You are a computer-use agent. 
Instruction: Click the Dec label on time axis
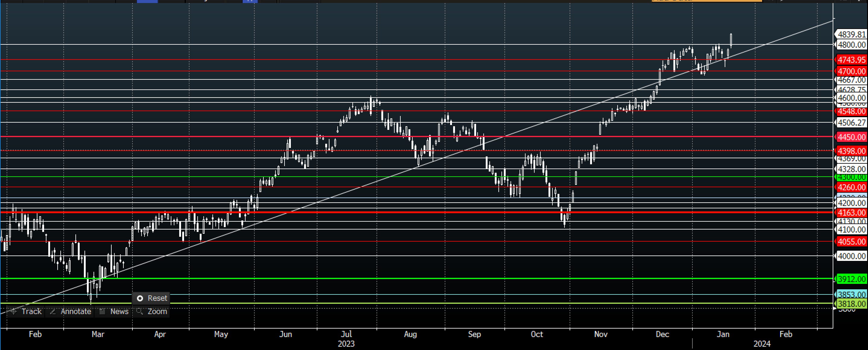coord(663,334)
